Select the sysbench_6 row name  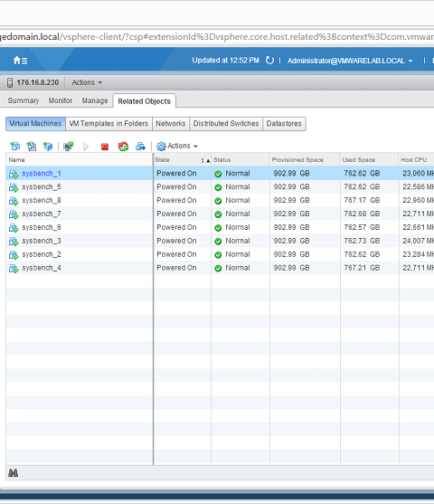pyautogui.click(x=42, y=228)
